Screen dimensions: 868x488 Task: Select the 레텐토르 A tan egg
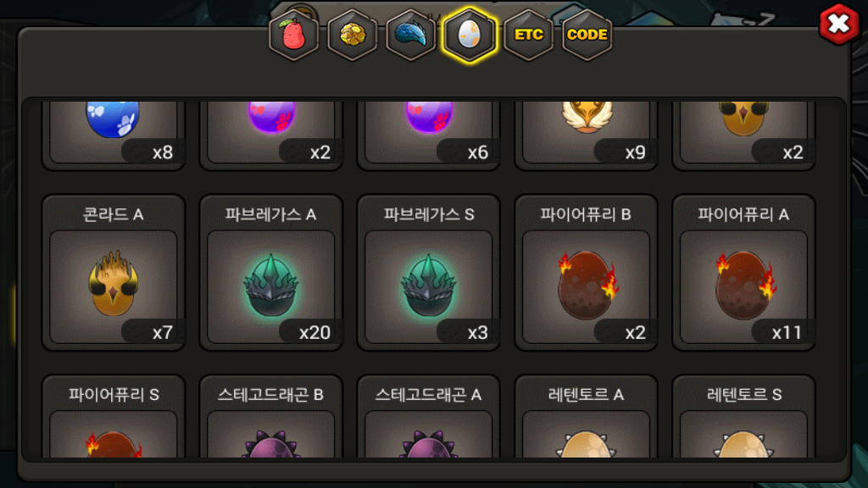point(587,416)
